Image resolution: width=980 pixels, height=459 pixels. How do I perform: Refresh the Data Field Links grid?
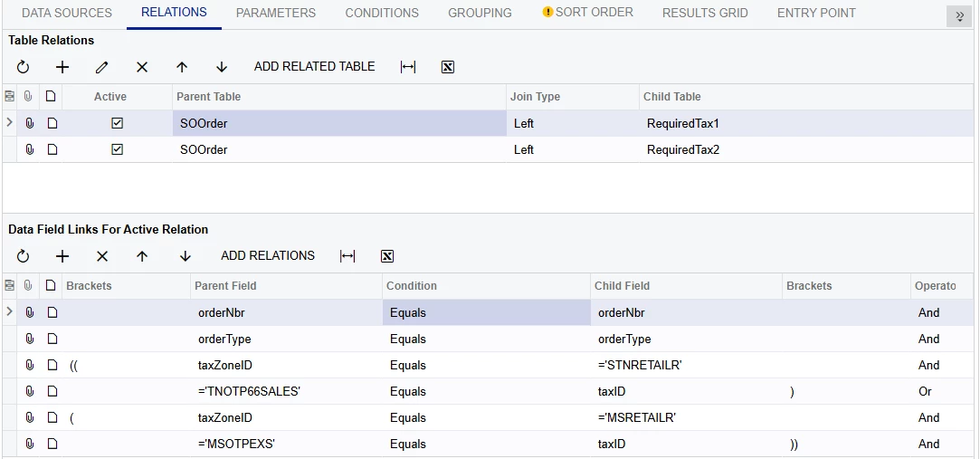[x=24, y=256]
